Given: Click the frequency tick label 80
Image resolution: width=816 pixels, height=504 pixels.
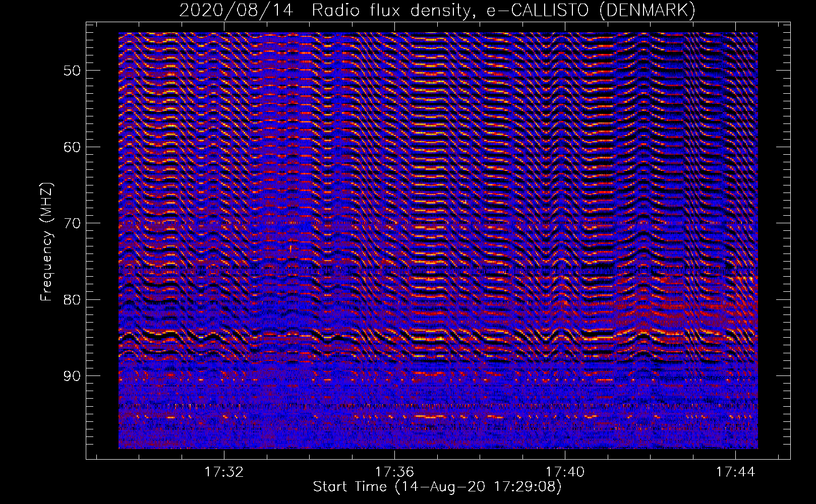Looking at the screenshot, I should [x=72, y=300].
